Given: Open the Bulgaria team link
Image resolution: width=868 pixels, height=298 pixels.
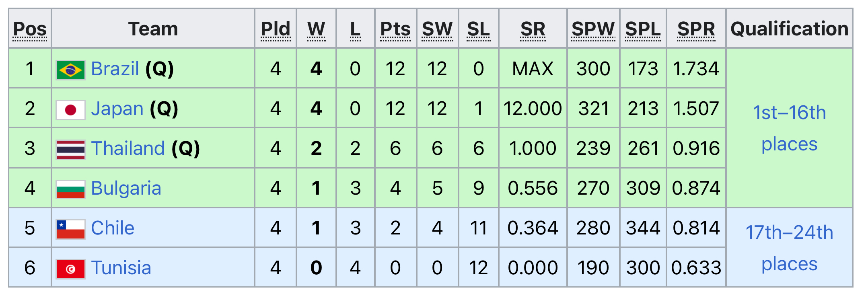Looking at the screenshot, I should click(x=126, y=188).
